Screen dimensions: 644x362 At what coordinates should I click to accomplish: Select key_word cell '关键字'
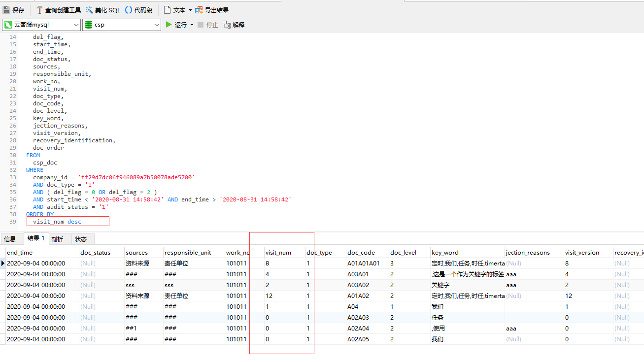(x=468, y=285)
